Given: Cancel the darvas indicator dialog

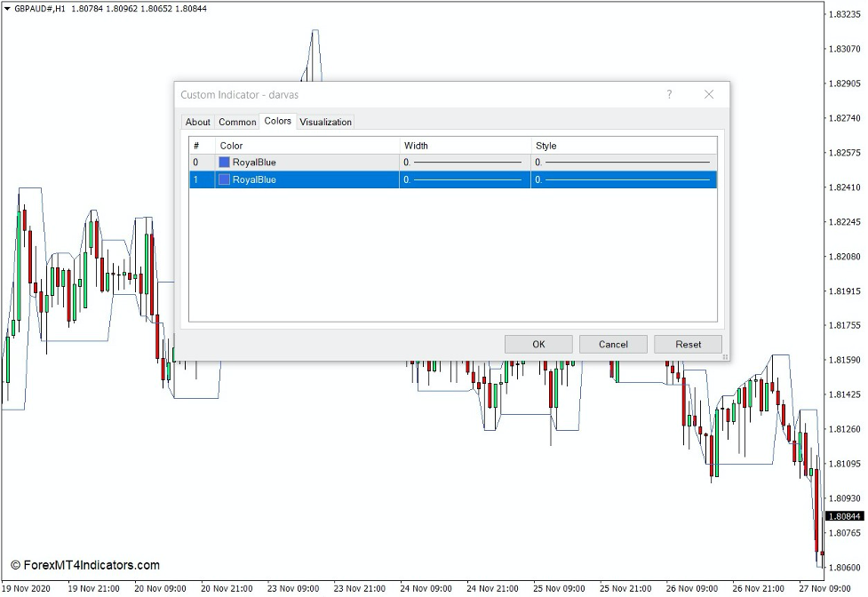Looking at the screenshot, I should tap(613, 344).
